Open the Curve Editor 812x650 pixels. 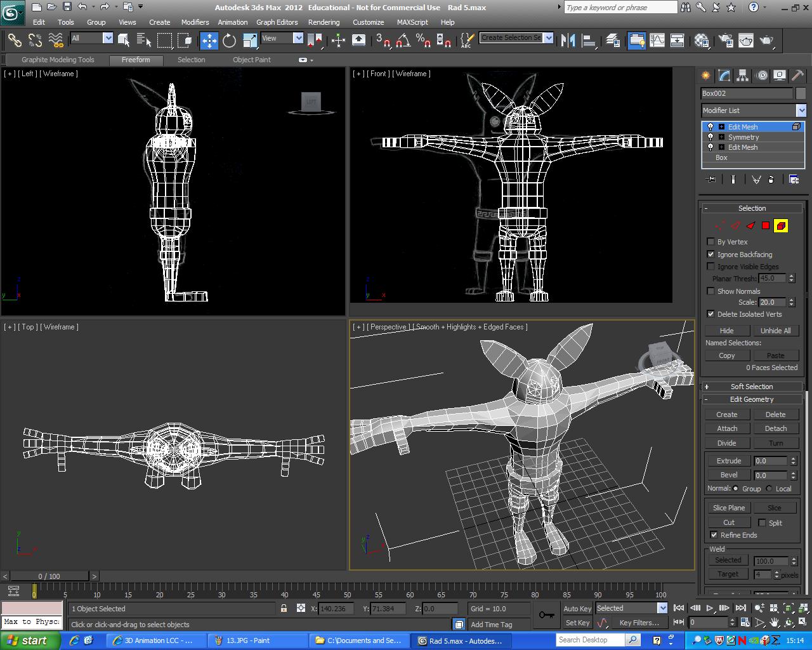657,41
